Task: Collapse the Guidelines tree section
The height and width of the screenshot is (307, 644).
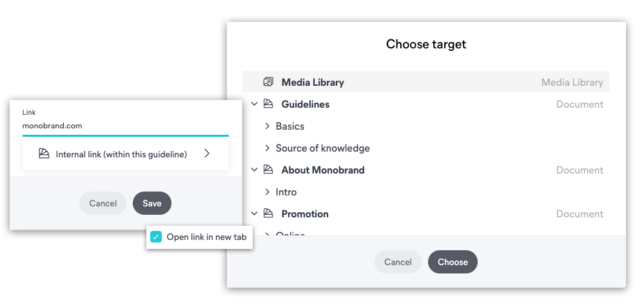Action: point(255,104)
